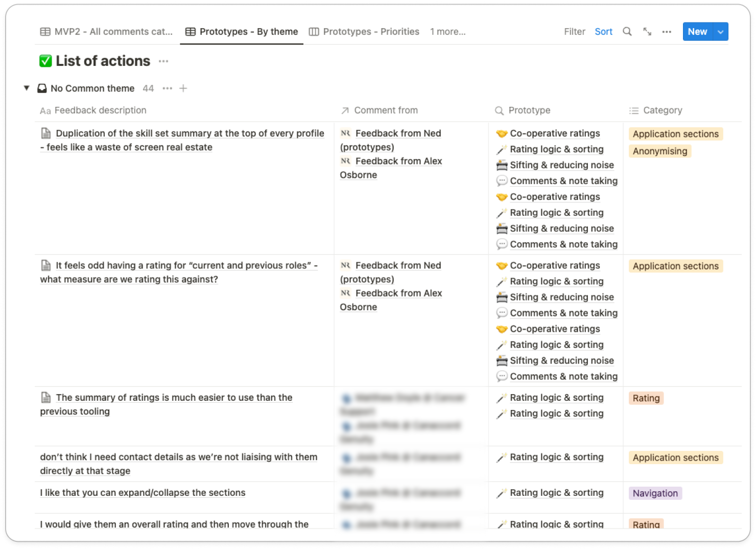The width and height of the screenshot is (756, 549).
Task: Open 'The summary of ratings is much easier' entry
Action: [167, 404]
